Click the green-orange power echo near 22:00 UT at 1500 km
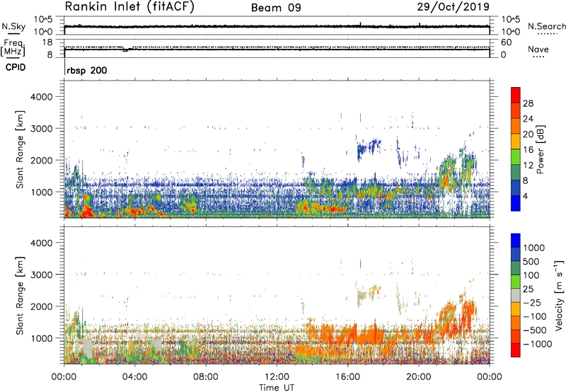Screen dimensions: 566x392 (x=447, y=173)
